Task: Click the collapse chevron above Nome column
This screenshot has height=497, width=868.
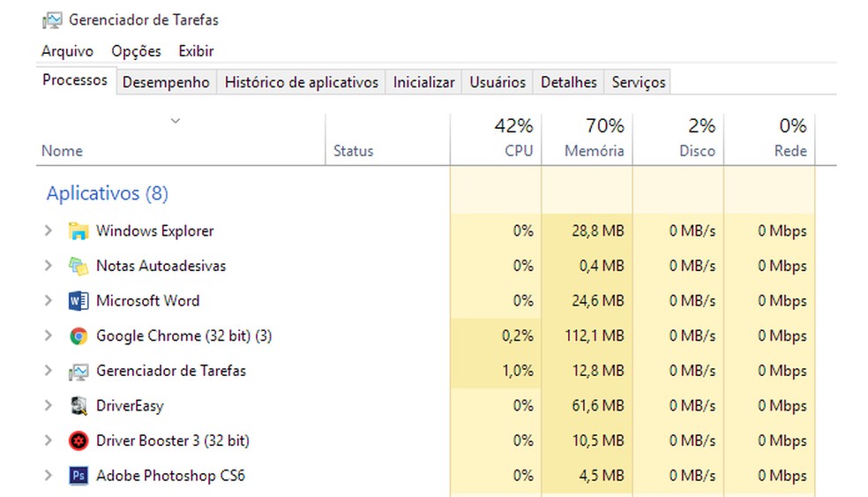Action: (x=175, y=121)
